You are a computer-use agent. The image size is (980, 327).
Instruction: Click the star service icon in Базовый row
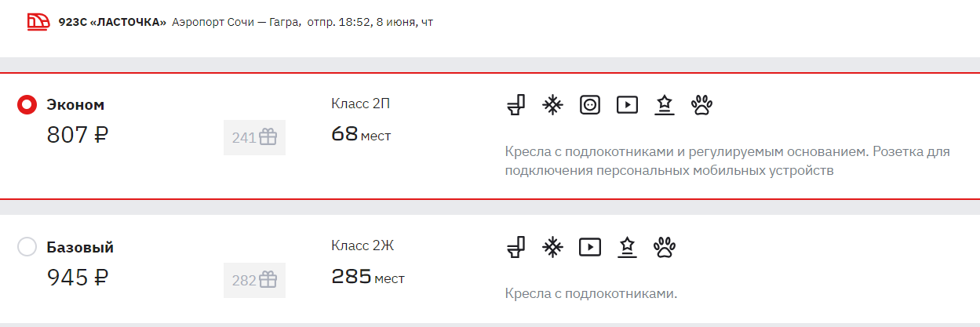click(x=627, y=247)
